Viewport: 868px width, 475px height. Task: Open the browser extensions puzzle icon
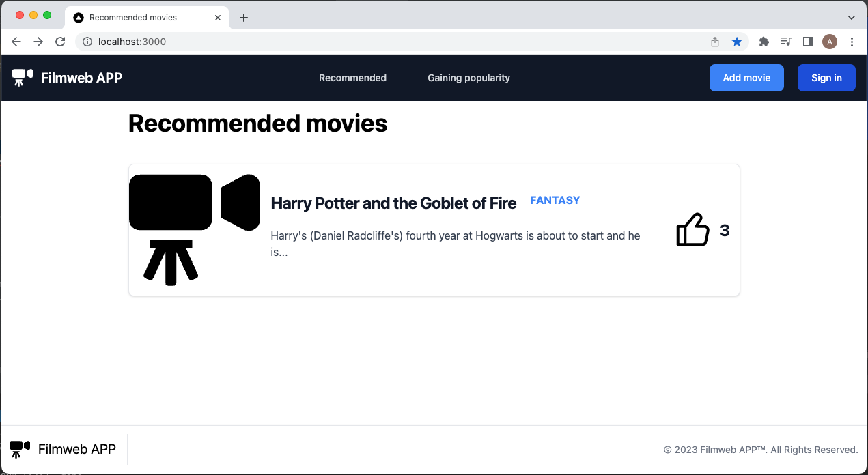tap(764, 42)
